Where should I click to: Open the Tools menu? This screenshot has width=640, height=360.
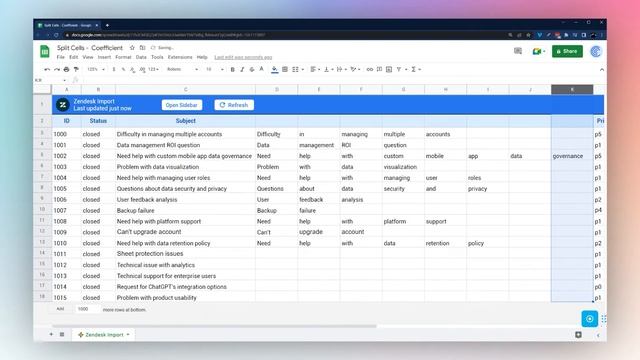[x=157, y=57]
